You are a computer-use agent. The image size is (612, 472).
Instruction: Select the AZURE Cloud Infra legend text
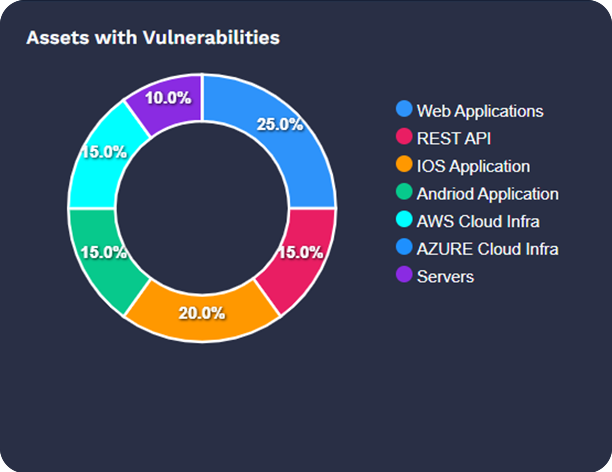click(x=486, y=249)
